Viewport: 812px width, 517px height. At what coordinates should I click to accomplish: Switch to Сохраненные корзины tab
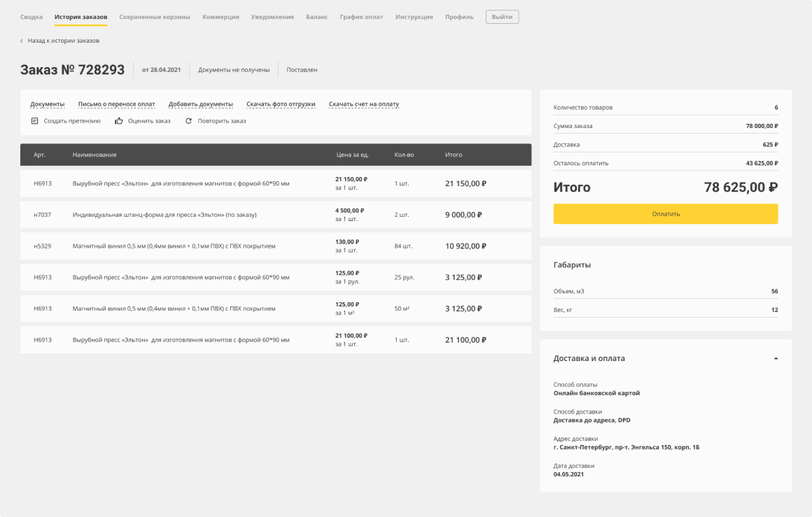tap(155, 17)
